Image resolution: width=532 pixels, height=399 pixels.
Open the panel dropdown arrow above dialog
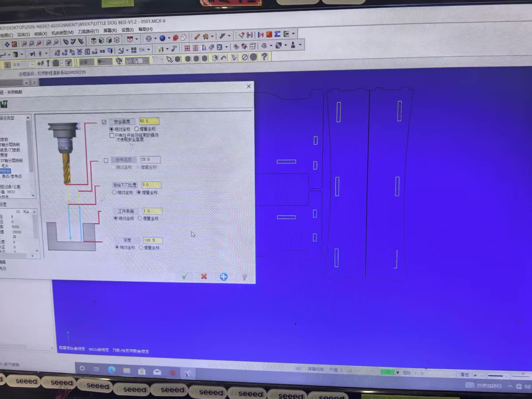coord(27,82)
